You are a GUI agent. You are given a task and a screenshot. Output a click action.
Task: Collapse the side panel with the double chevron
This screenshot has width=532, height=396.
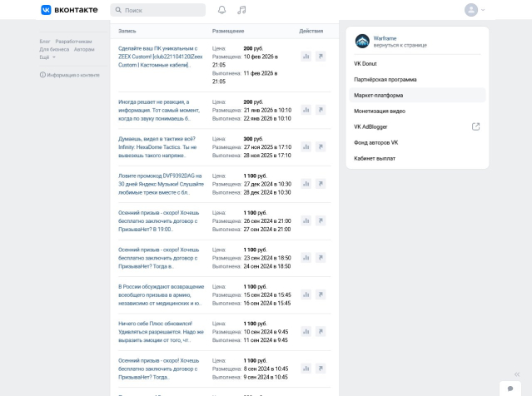pos(516,374)
